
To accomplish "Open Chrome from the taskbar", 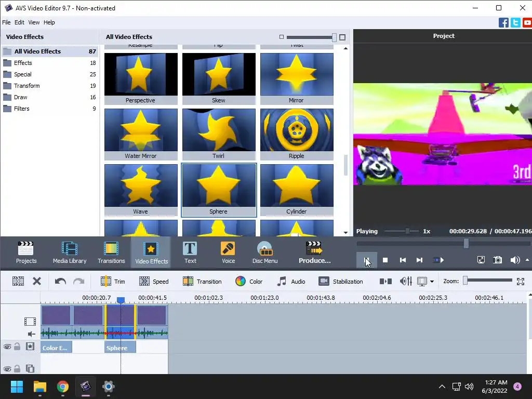I will click(x=63, y=387).
